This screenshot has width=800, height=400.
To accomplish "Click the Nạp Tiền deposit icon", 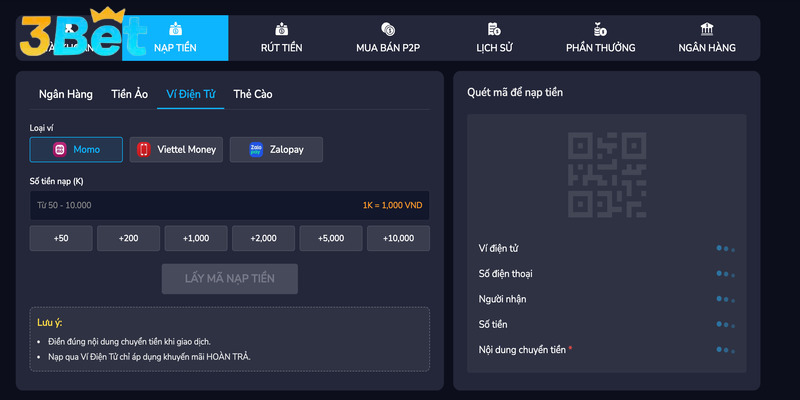I will (176, 29).
